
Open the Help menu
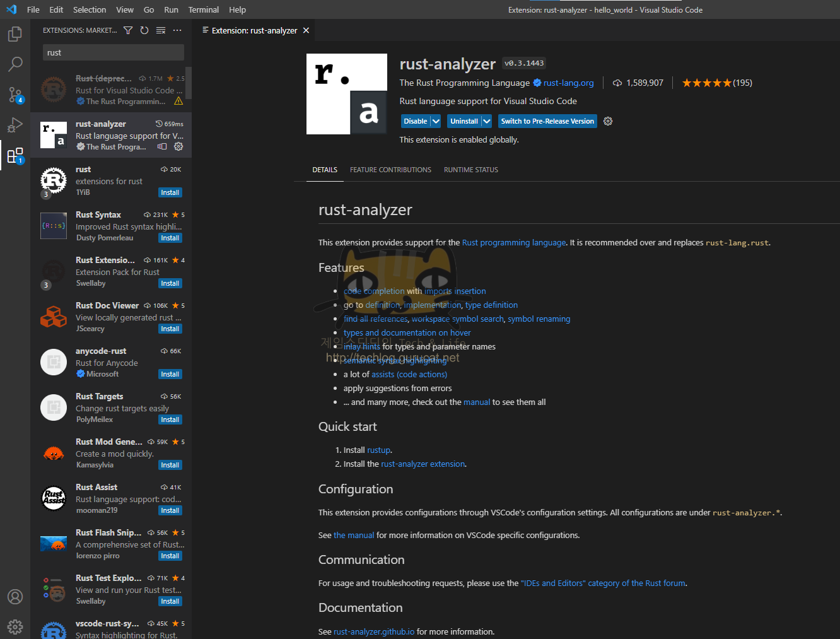(x=238, y=9)
